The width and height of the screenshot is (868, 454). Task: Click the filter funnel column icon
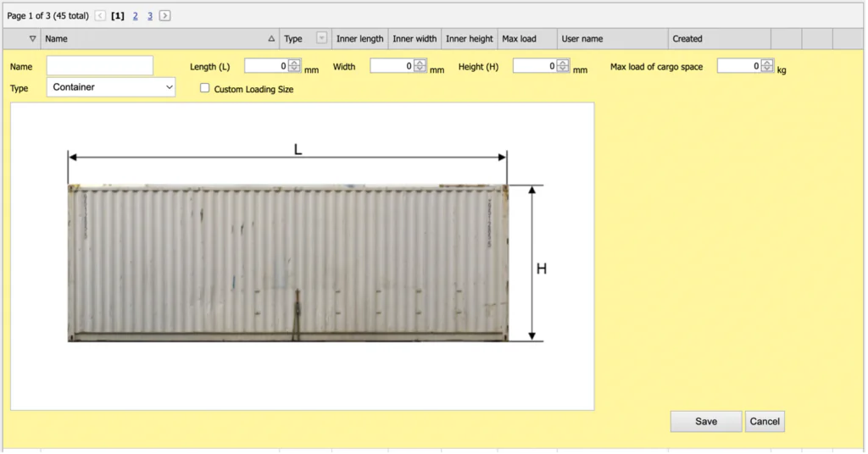pyautogui.click(x=33, y=39)
